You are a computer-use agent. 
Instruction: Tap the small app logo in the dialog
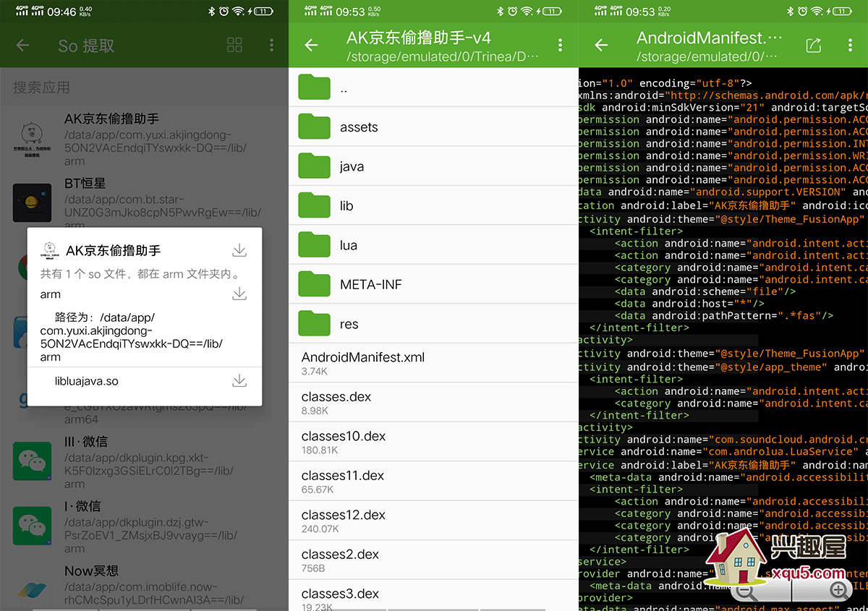(x=49, y=250)
